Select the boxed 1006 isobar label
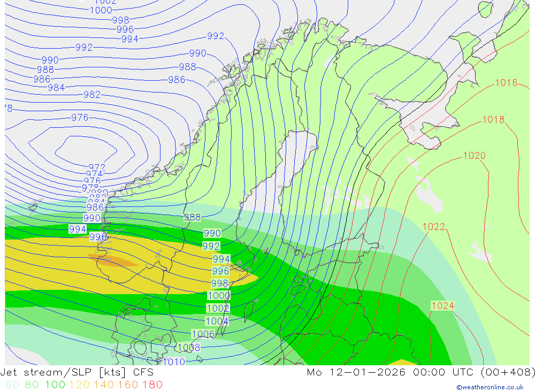The image size is (535, 392). 203,334
